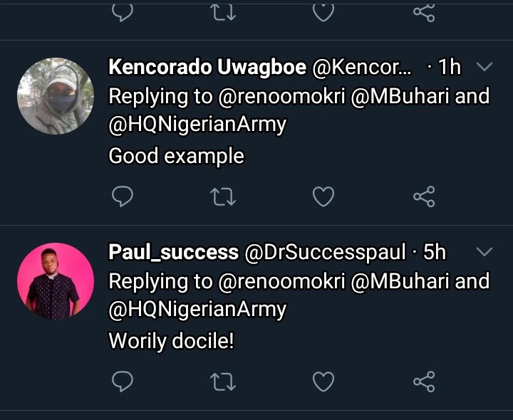Reply to Paul_success's "Worily docile!" tweet

pos(124,382)
